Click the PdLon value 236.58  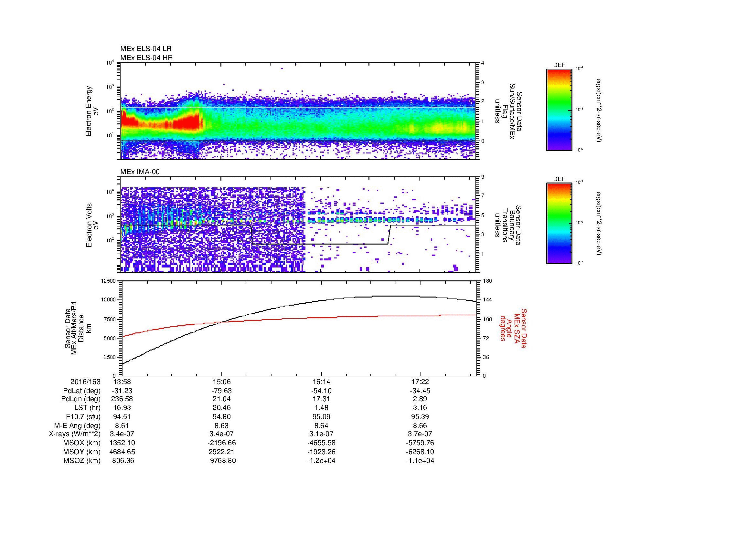122,399
